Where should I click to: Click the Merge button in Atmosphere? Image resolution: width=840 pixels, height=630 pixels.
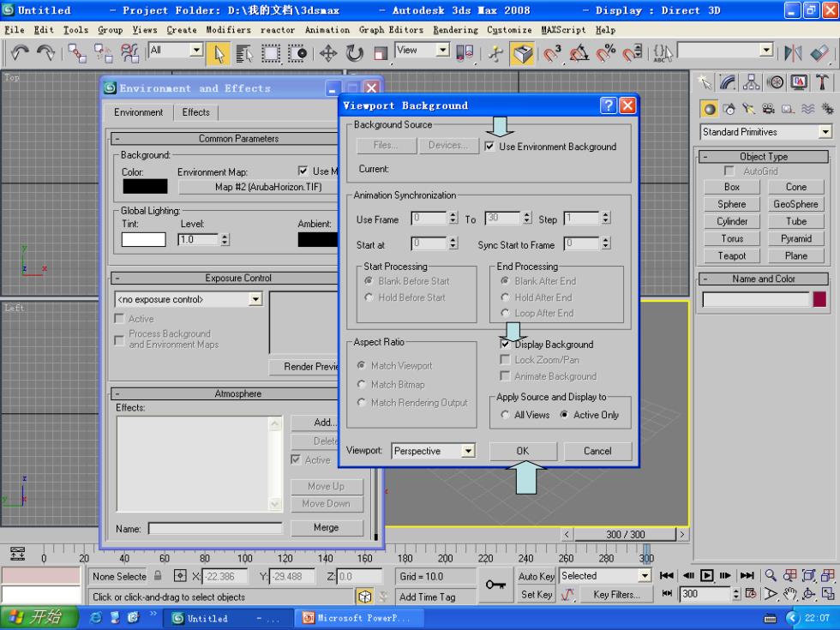[327, 527]
